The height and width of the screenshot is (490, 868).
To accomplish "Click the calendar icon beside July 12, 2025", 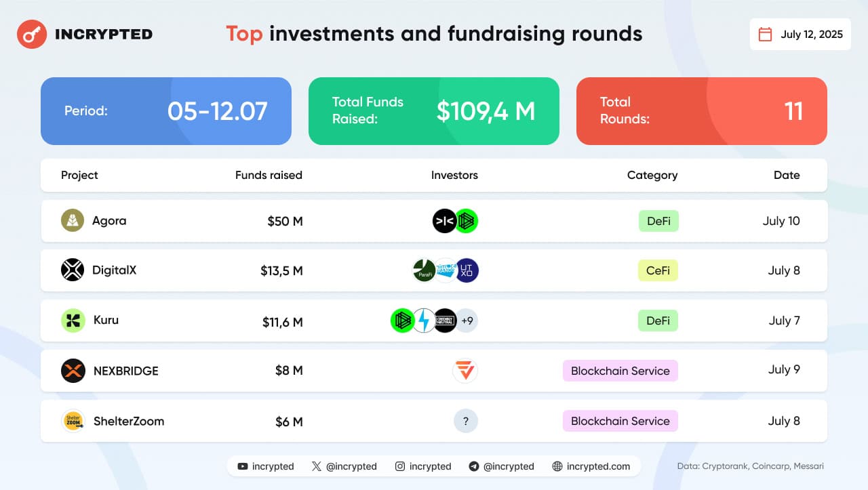I will [765, 34].
